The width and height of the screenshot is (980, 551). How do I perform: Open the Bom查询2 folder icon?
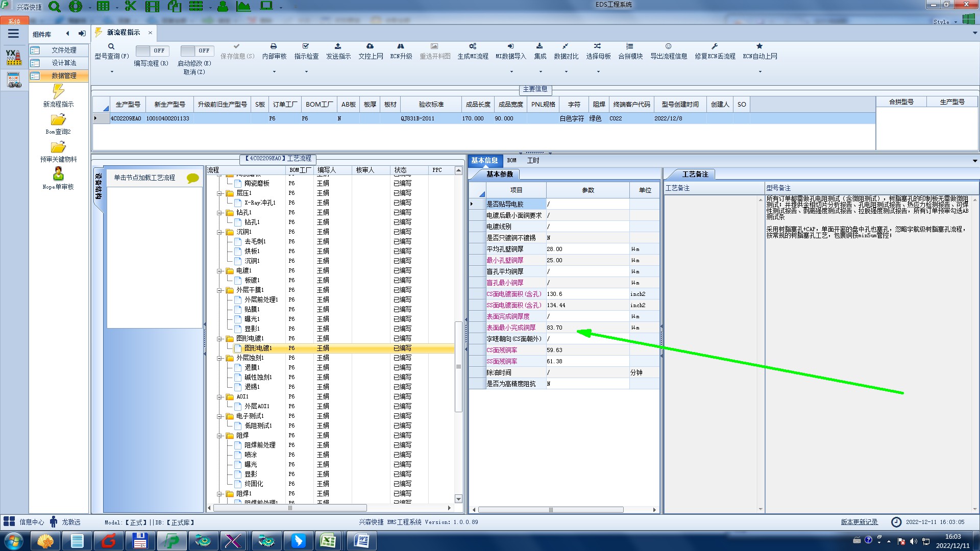click(58, 120)
